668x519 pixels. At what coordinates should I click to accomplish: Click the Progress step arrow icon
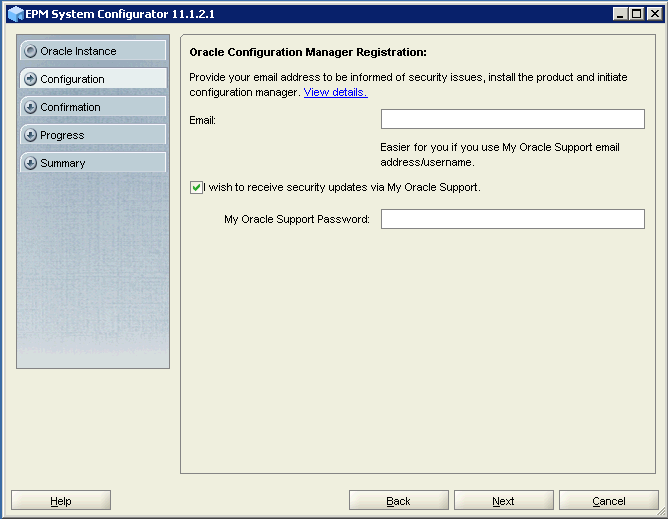[30, 136]
